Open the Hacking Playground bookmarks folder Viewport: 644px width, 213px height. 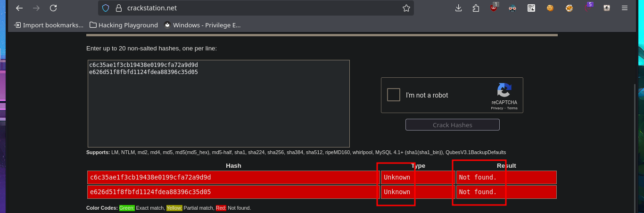124,25
